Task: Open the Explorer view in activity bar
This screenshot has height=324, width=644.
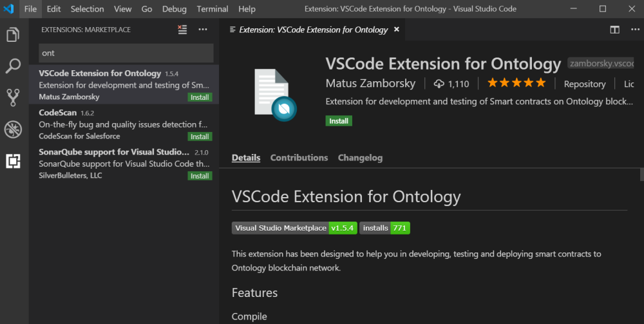Action: pos(13,35)
